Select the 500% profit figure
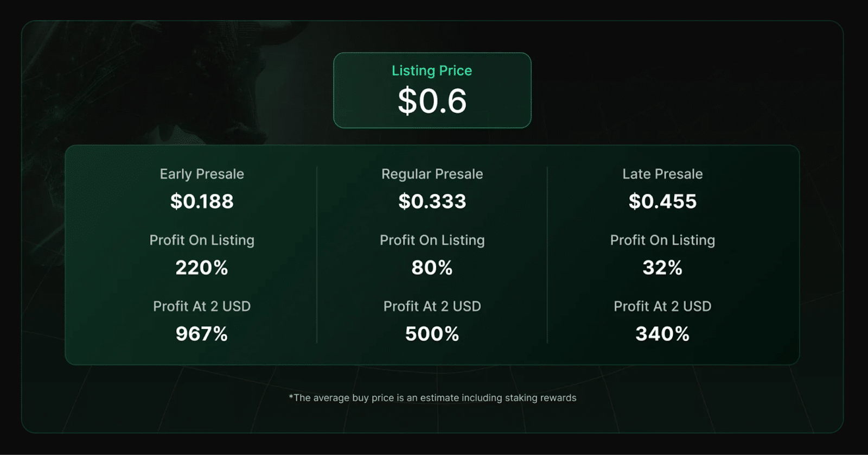The image size is (868, 455). 432,334
